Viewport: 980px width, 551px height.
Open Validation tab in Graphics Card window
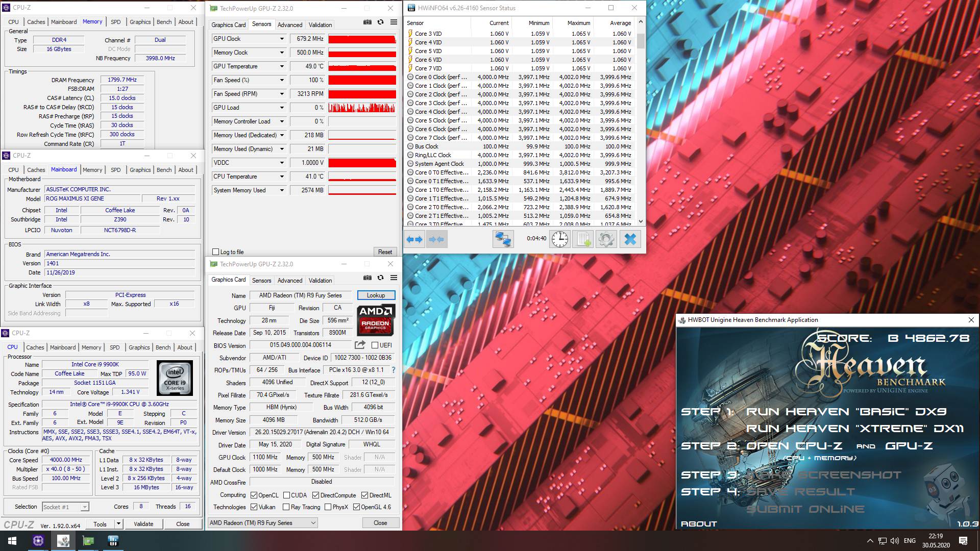coord(320,281)
